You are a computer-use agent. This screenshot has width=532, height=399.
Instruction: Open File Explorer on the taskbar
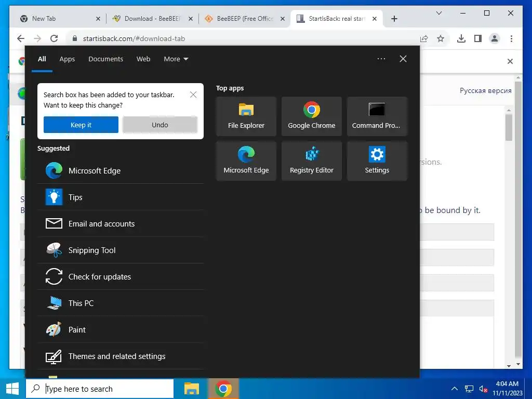(x=191, y=389)
